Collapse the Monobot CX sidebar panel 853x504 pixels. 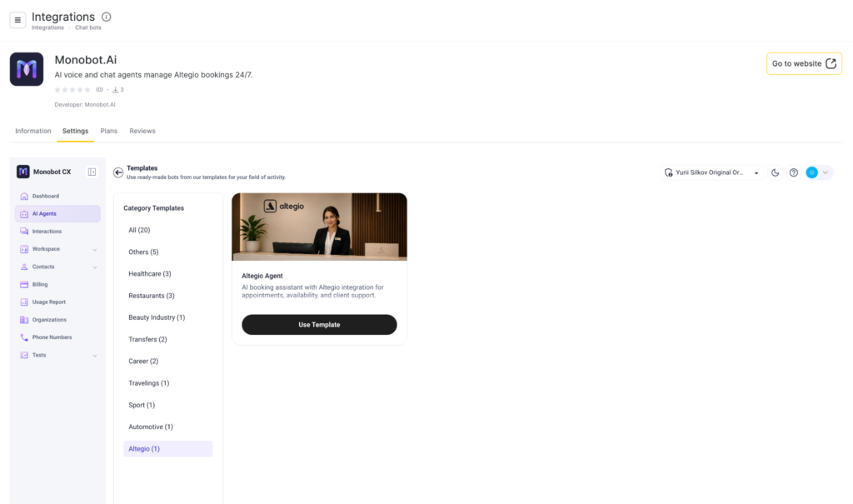pos(92,172)
